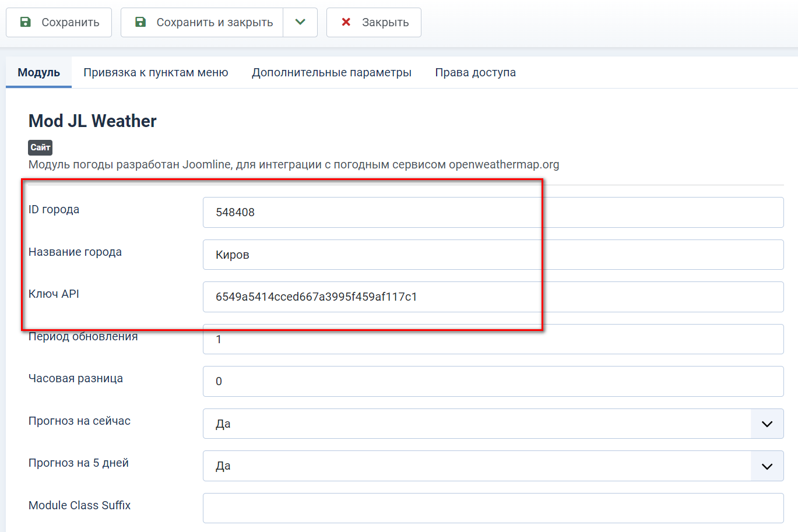Screen dimensions: 798x532
Task: Click the 'Module Class Suffix' input field
Action: (x=493, y=508)
